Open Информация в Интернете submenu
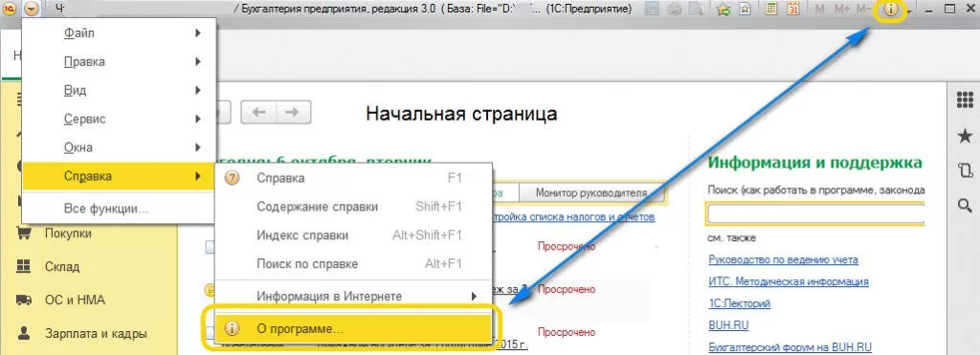980x355 pixels. click(x=354, y=297)
